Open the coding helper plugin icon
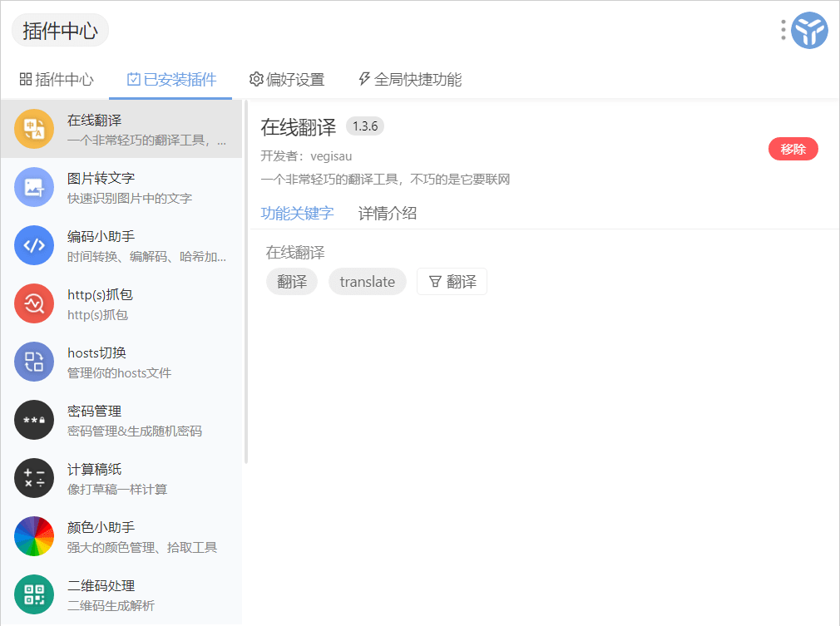Image resolution: width=840 pixels, height=626 pixels. click(34, 245)
